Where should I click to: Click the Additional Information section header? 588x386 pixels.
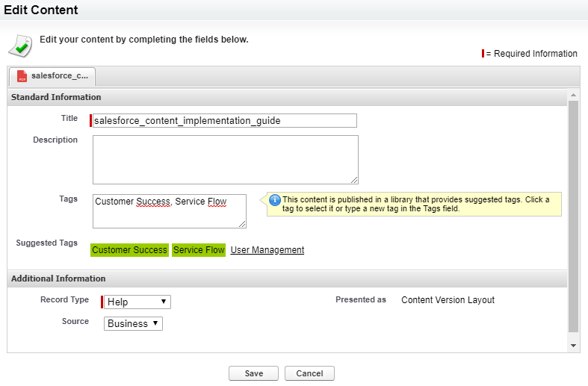[287, 278]
